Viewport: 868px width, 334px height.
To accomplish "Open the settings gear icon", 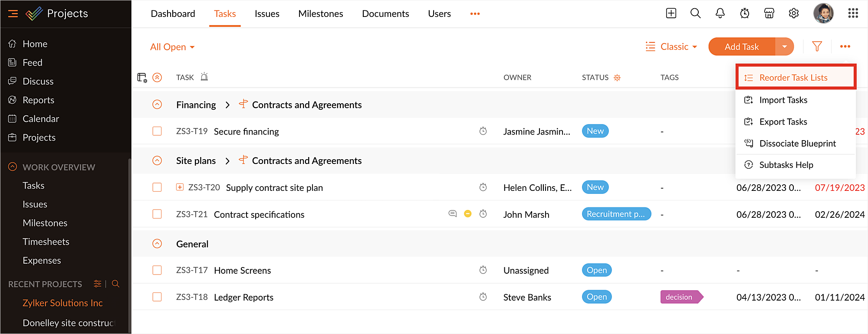I will pos(794,13).
